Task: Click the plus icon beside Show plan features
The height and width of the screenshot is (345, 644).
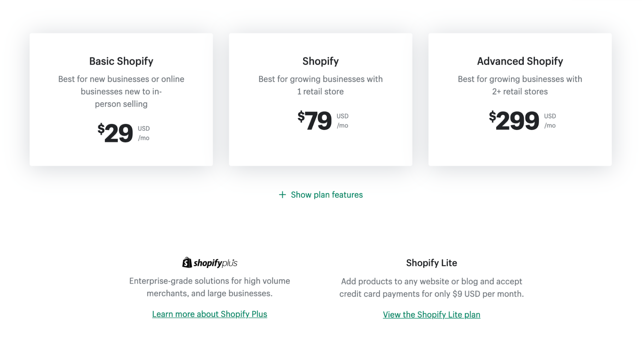Action: coord(282,195)
